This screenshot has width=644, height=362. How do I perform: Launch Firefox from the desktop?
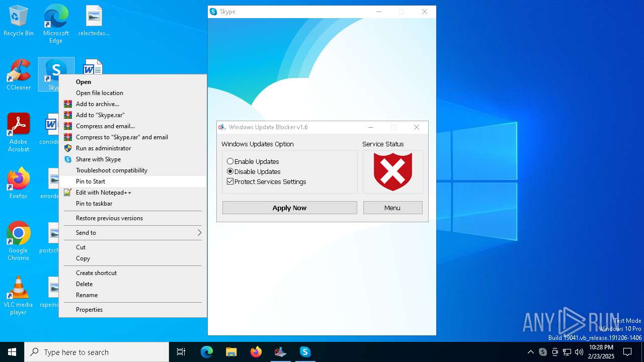(19, 183)
